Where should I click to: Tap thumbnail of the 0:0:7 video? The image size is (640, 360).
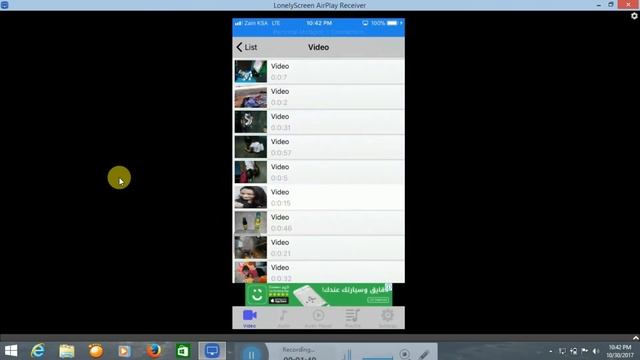pyautogui.click(x=251, y=71)
